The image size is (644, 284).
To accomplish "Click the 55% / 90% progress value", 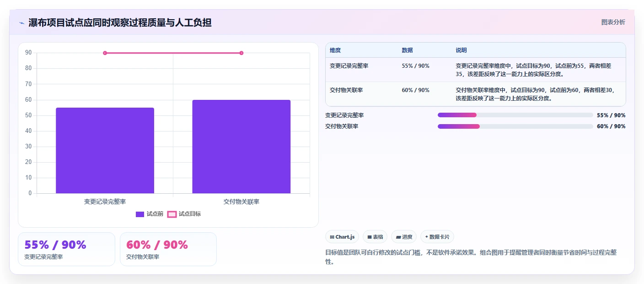I will click(x=611, y=115).
